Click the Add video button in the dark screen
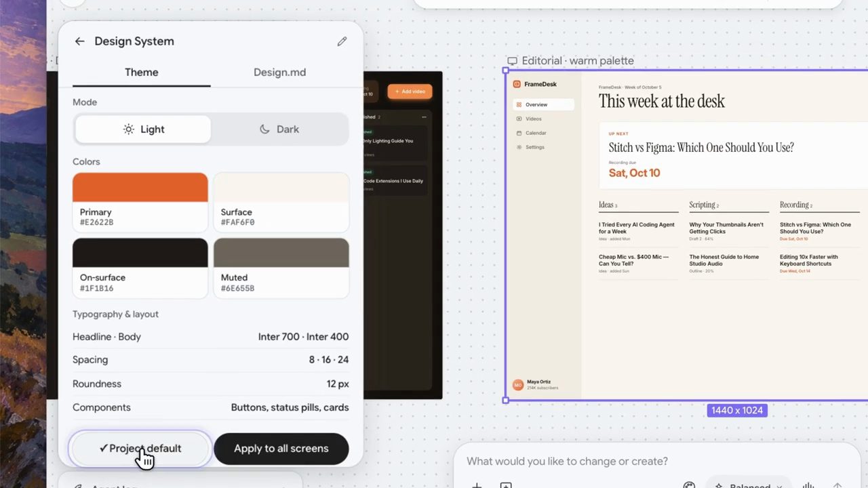This screenshot has height=488, width=868. (410, 91)
